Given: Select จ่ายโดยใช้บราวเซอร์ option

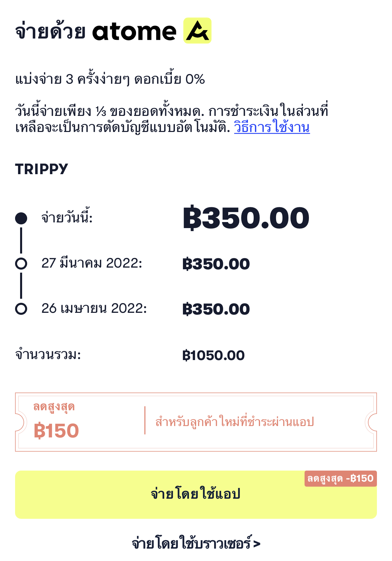Looking at the screenshot, I should tap(196, 543).
